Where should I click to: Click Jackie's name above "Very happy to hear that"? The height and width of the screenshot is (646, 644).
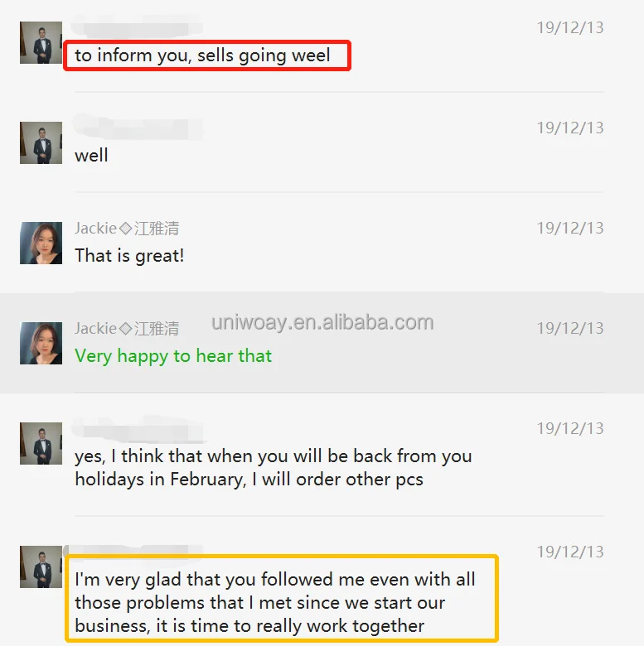tap(127, 328)
